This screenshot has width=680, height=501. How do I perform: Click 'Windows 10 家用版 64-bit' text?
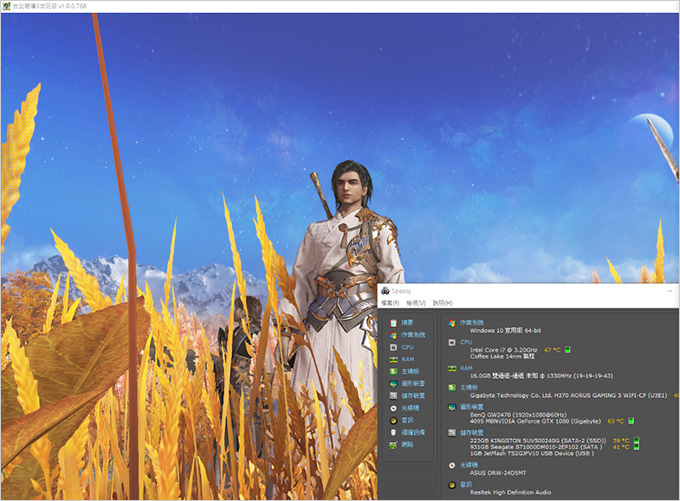[505, 331]
